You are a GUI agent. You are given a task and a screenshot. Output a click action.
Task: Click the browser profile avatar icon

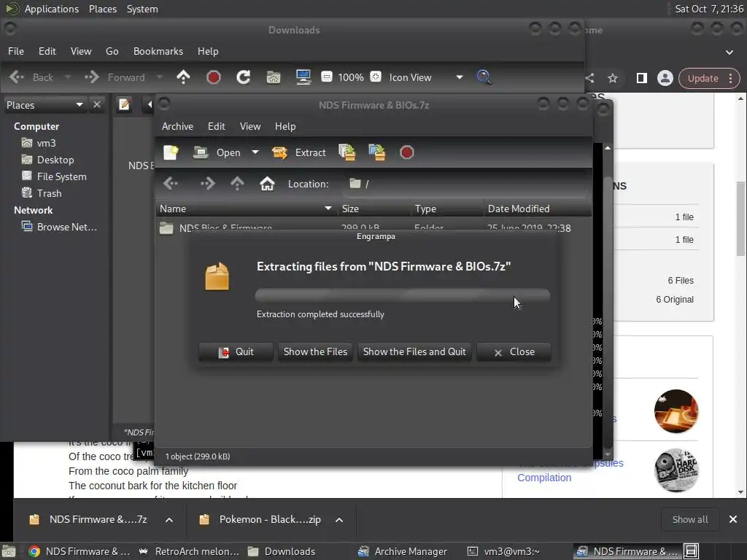click(665, 78)
